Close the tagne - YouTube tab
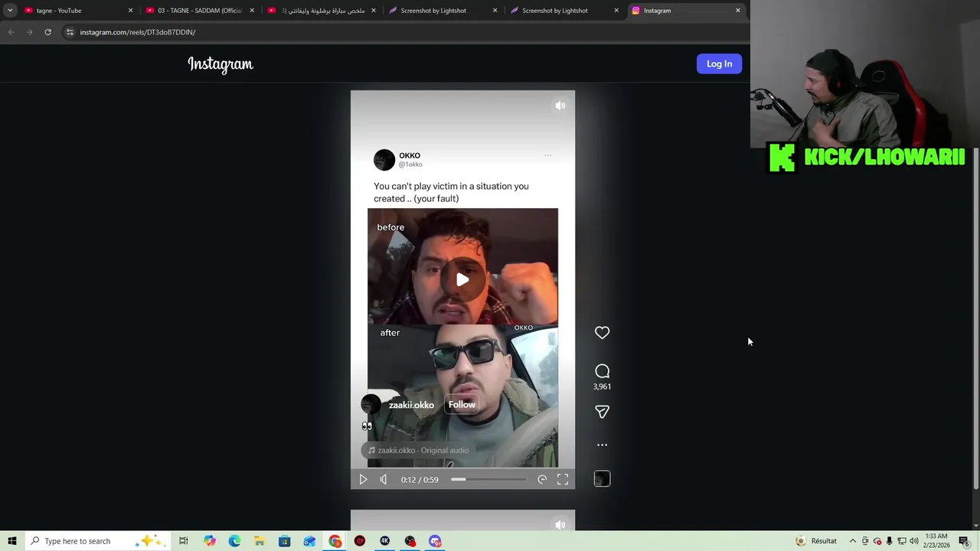980x551 pixels. tap(130, 11)
